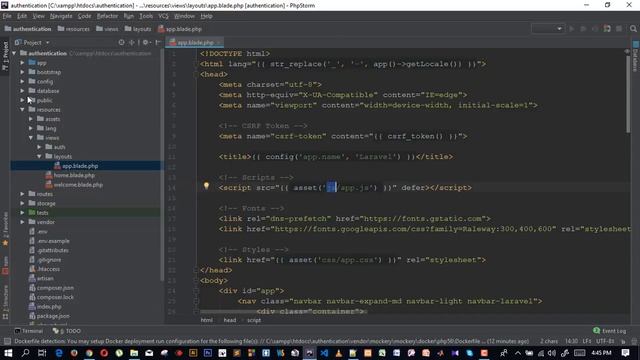The width and height of the screenshot is (640, 360).
Task: Open home.blade.php in project tree
Action: [x=70, y=175]
